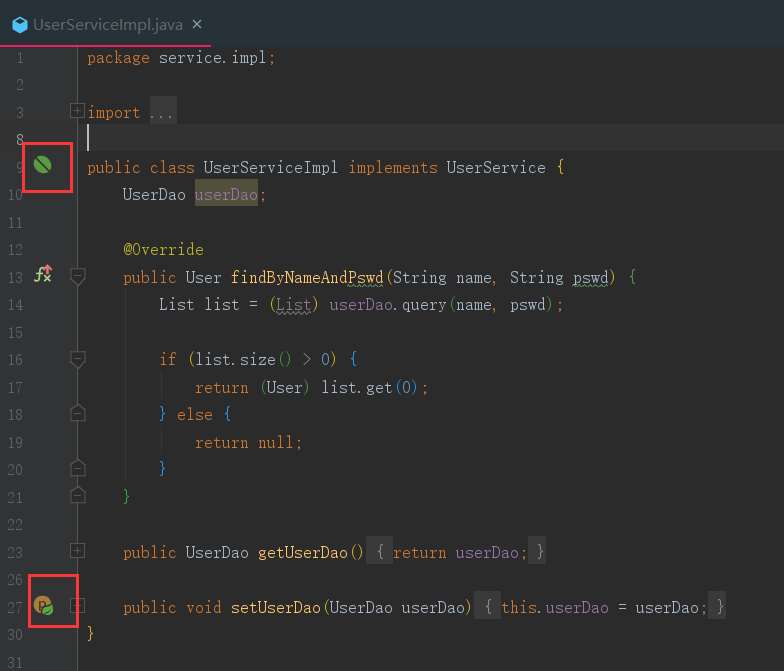Collapse the if block at list.size check
Image resolution: width=784 pixels, height=671 pixels.
point(78,360)
